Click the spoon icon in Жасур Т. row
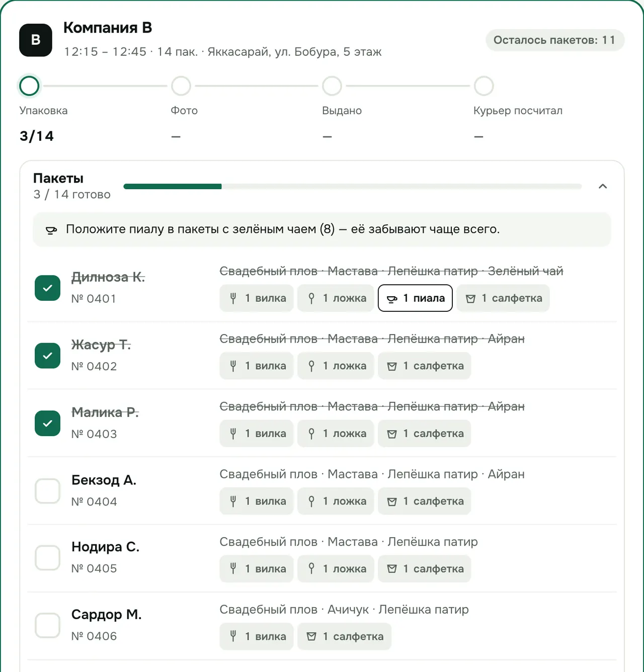Screen dimensions: 644x672 point(311,366)
